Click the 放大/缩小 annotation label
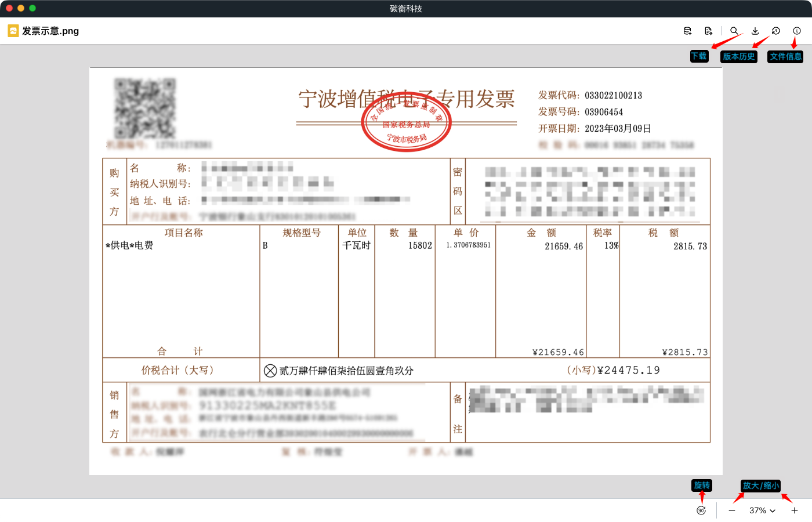This screenshot has width=812, height=522. [760, 486]
